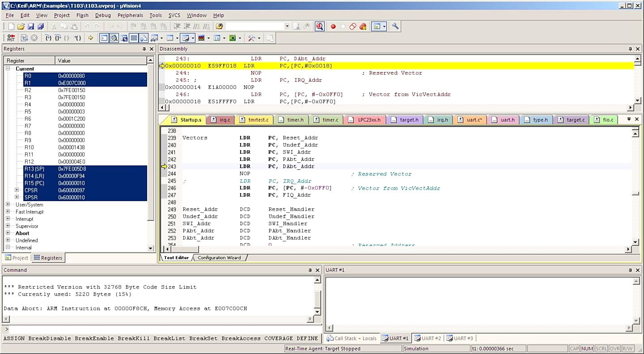Click the Step Into icon
644x354 pixels.
point(48,38)
